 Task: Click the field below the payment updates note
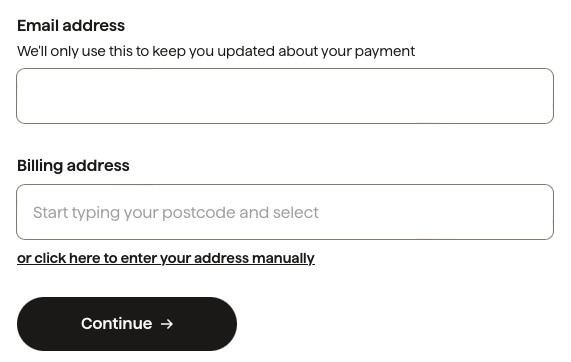pyautogui.click(x=285, y=96)
